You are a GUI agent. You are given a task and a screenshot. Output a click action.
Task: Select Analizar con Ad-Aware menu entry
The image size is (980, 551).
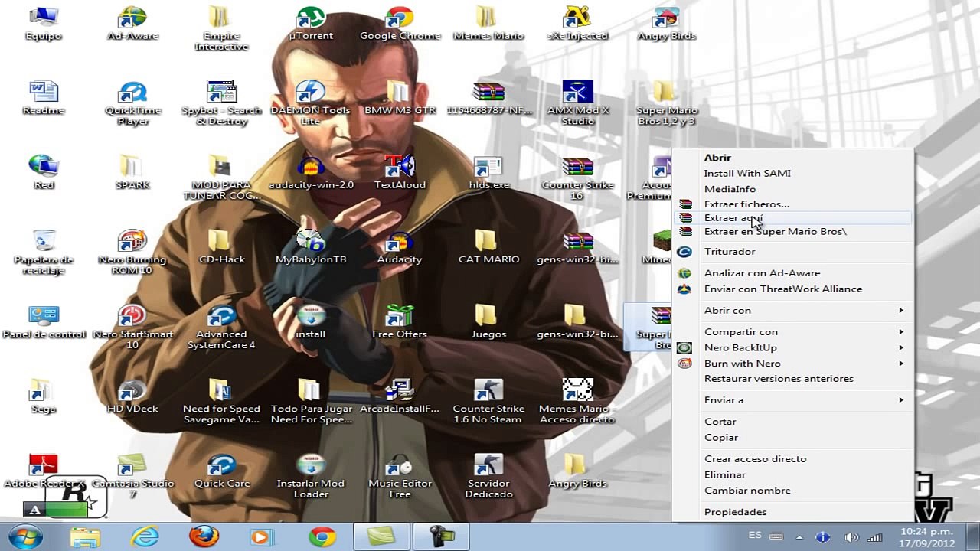tap(793, 273)
